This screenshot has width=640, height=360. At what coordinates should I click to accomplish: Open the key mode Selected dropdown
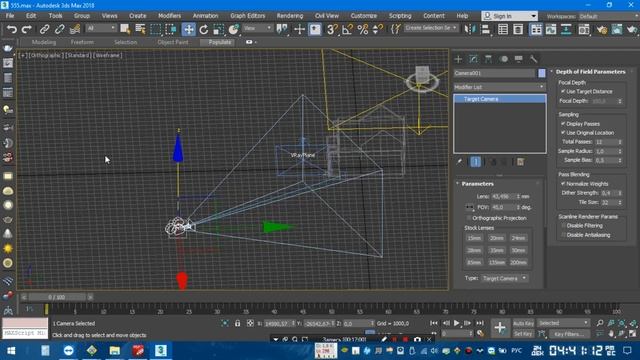click(x=563, y=323)
